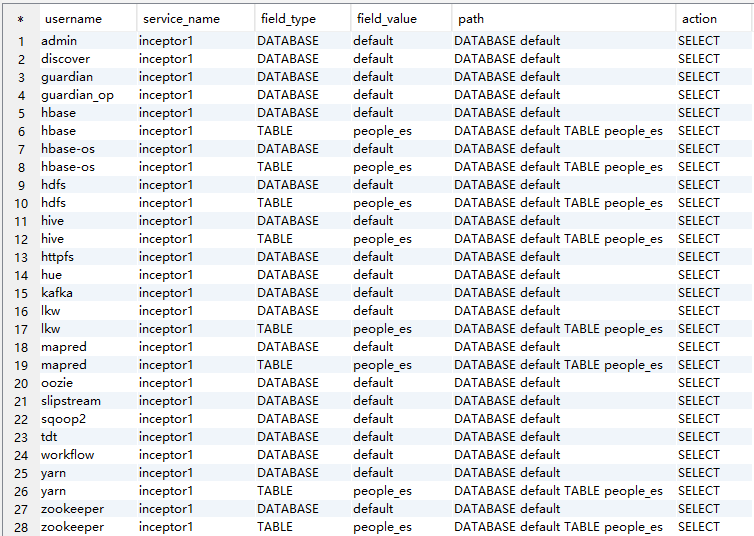Click the workflow username cell
Image resolution: width=754 pixels, height=536 pixels.
68,455
